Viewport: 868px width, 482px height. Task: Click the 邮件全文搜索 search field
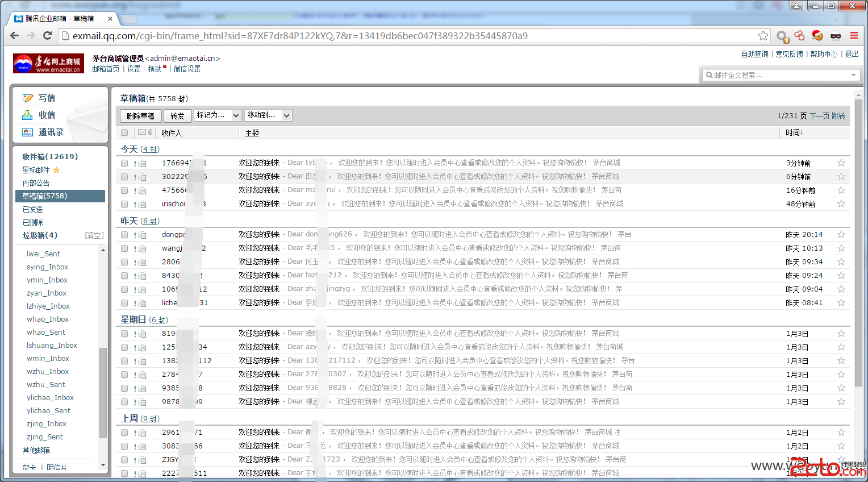[x=781, y=75]
